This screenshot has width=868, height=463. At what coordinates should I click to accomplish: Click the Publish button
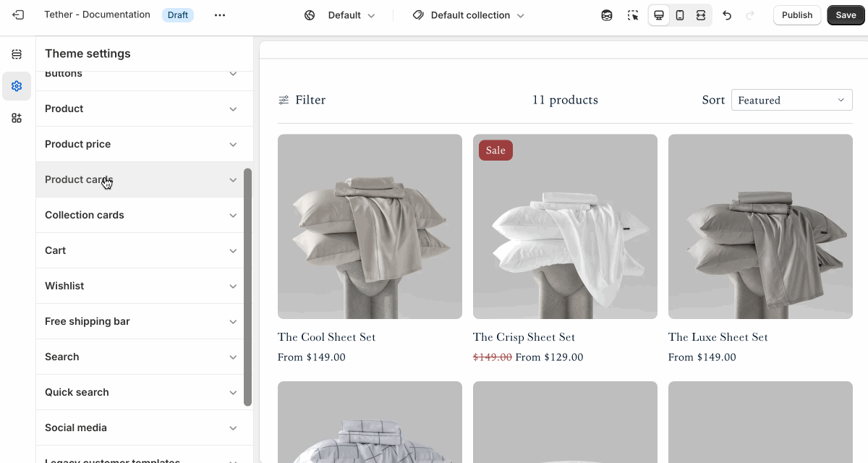tap(797, 15)
